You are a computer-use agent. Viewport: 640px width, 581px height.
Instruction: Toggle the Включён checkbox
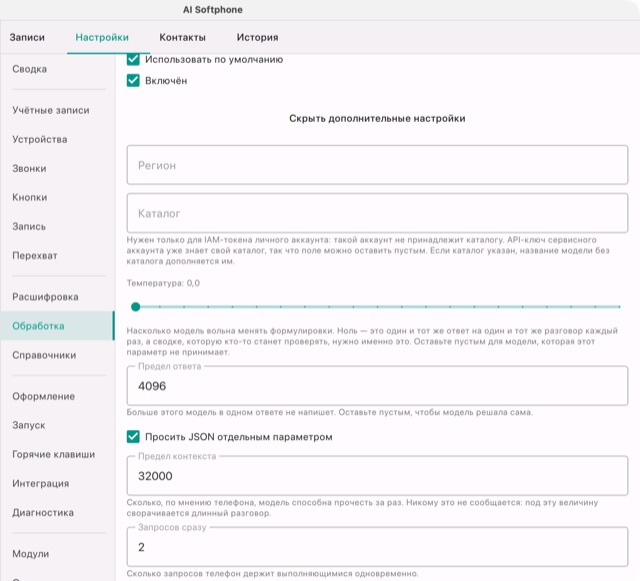133,80
